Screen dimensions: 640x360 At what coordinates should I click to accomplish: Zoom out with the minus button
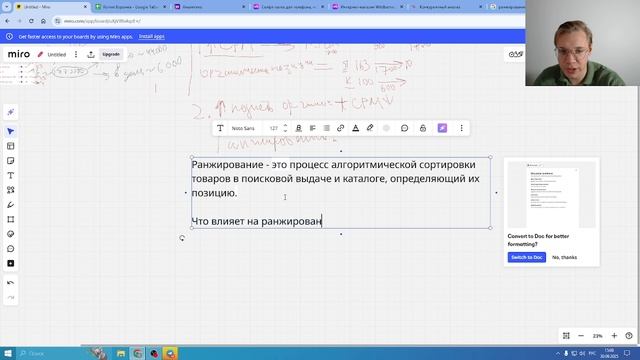581,336
